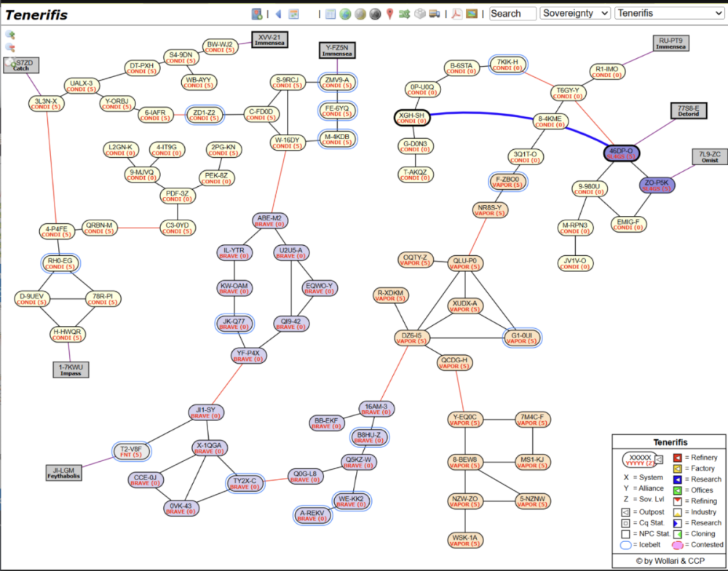Screen dimensions: 728x571
Task: Go to JI-LGM Feythabolis region node
Action: 63,473
